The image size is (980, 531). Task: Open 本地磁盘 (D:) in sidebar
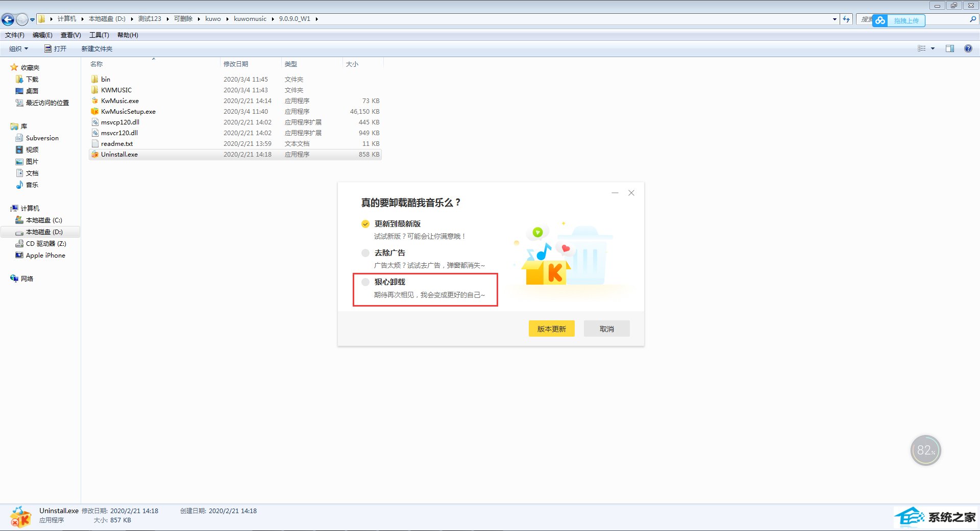(x=44, y=232)
